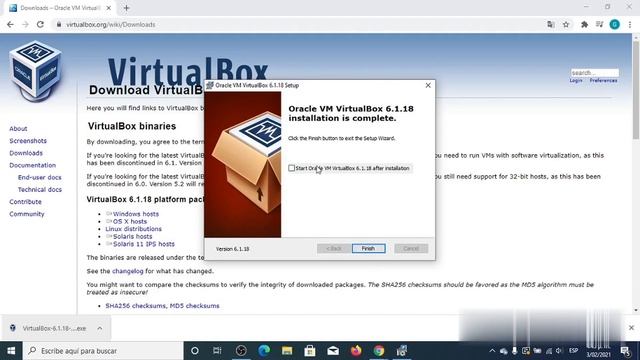Click the Solaris hosts download link
This screenshot has height=360, width=640.
coord(132,236)
